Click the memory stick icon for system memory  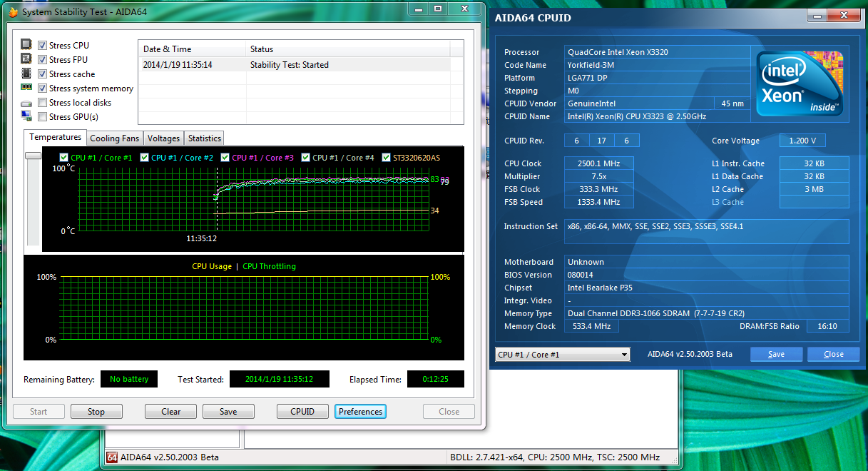pos(26,88)
